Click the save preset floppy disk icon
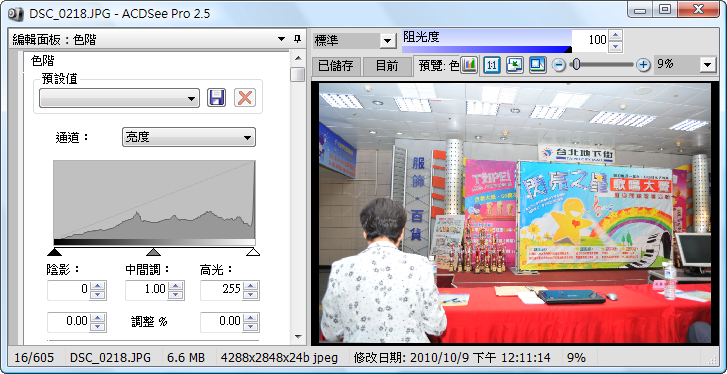This screenshot has width=727, height=374. pyautogui.click(x=217, y=98)
